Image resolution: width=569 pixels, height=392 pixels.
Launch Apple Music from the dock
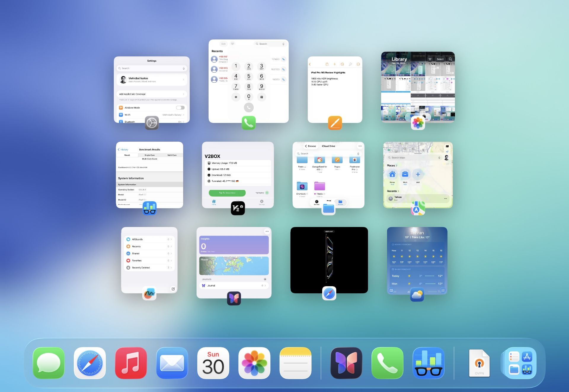pos(131,363)
